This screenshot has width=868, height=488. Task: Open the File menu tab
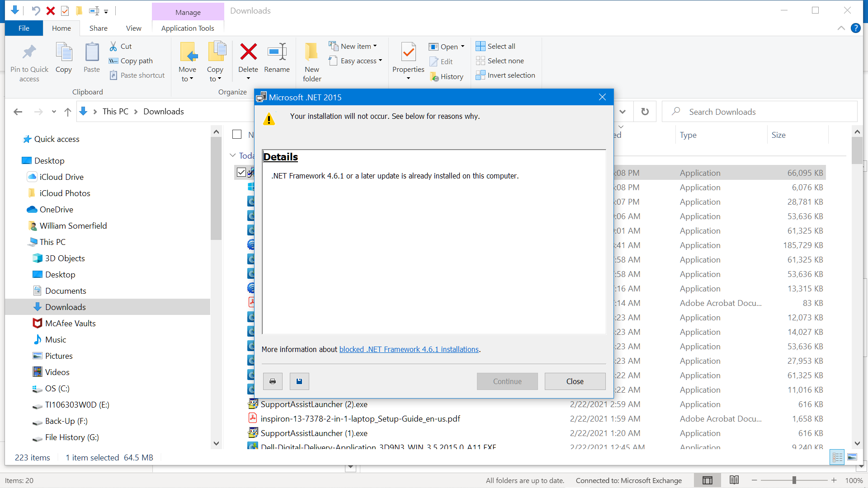click(24, 28)
